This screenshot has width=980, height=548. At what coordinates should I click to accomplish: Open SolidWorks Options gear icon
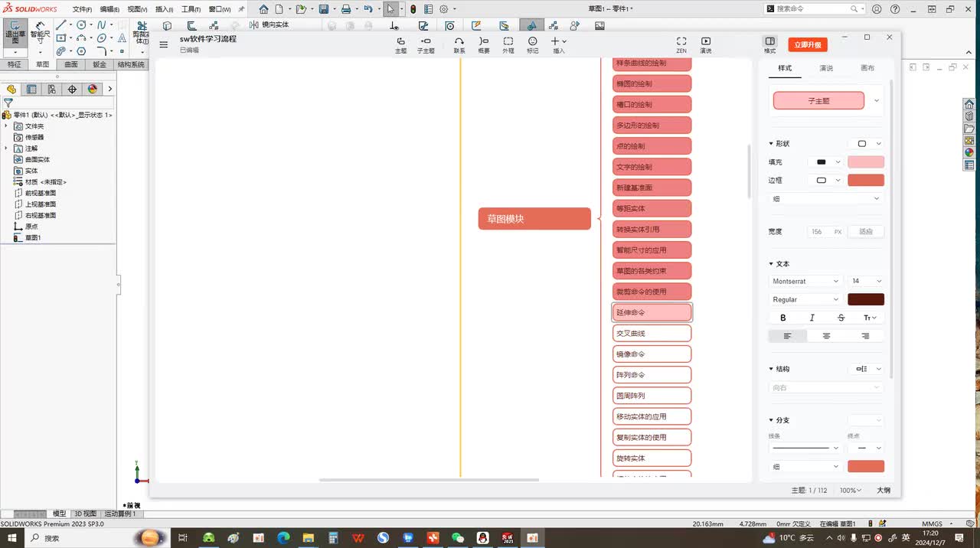pyautogui.click(x=443, y=9)
